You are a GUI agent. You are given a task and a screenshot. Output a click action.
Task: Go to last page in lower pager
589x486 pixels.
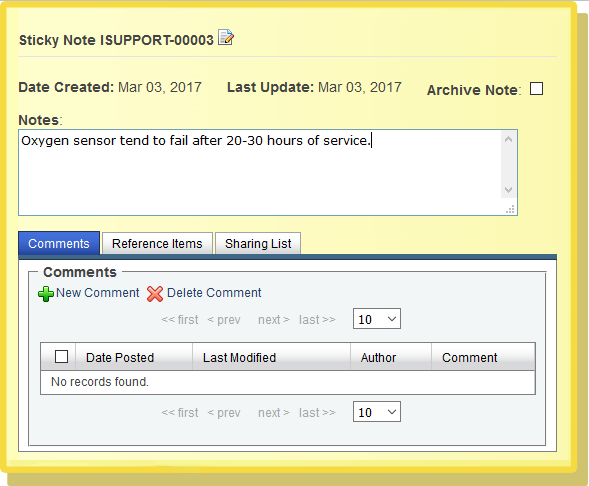click(317, 413)
